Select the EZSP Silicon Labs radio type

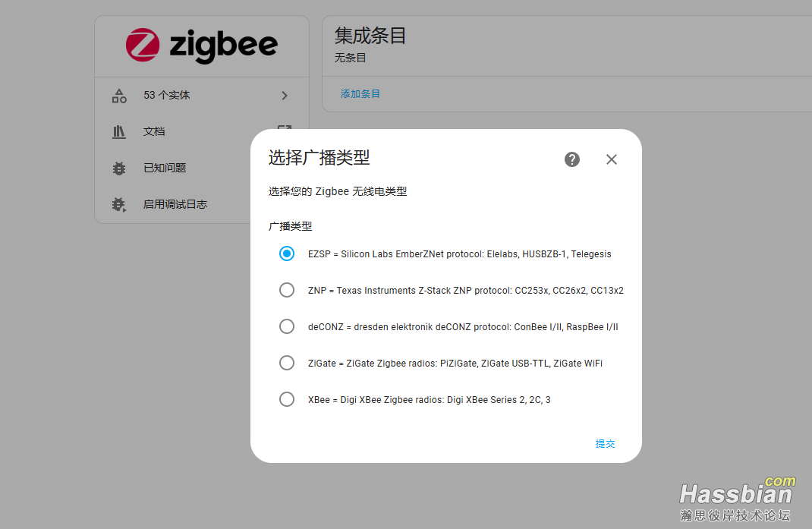[286, 253]
